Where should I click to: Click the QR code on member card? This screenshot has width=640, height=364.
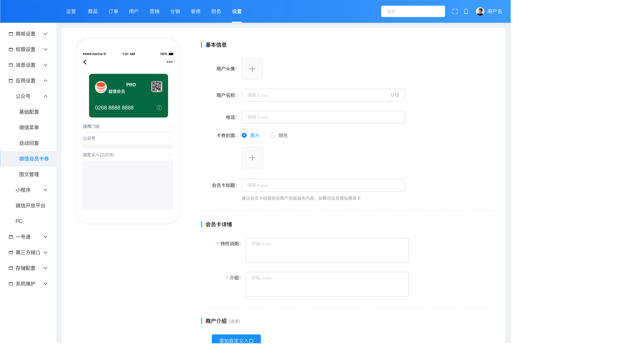pyautogui.click(x=157, y=87)
